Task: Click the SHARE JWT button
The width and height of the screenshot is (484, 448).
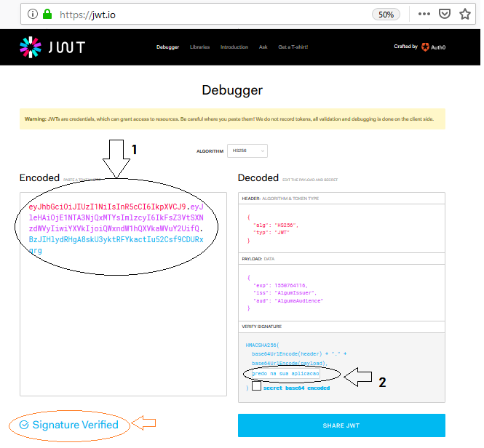Action: 341,425
